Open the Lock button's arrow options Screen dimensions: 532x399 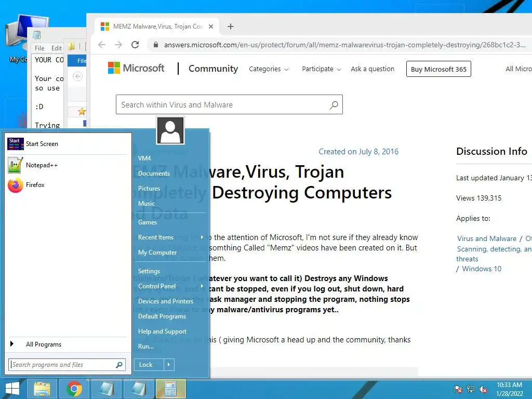click(169, 365)
